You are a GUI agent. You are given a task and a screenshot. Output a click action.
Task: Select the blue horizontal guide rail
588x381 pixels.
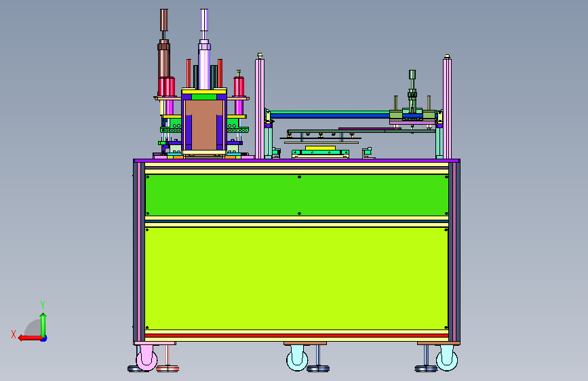point(330,116)
